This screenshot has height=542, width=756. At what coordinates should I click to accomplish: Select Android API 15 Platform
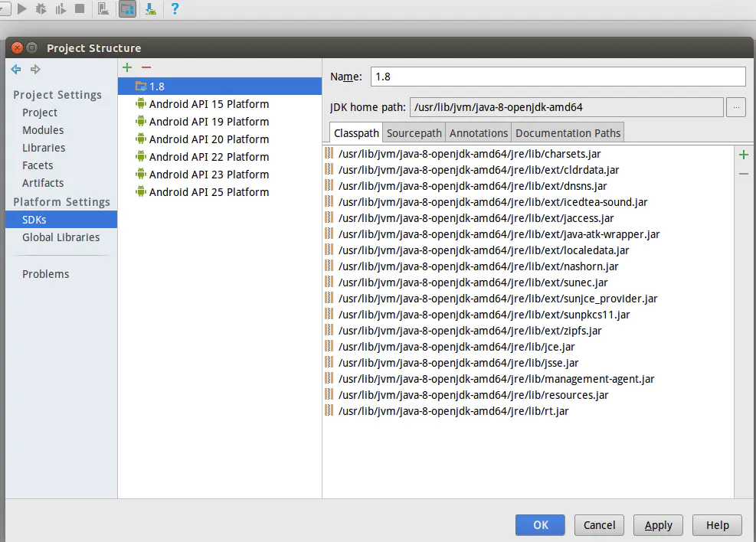tap(220, 104)
